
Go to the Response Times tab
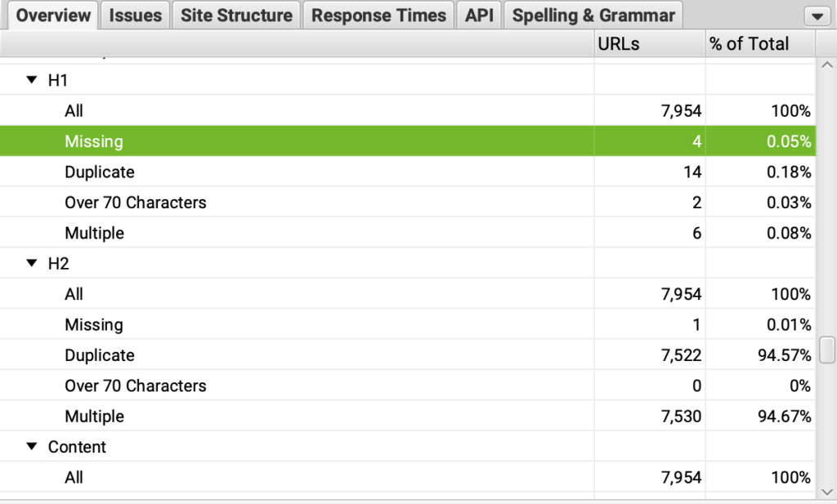pyautogui.click(x=378, y=16)
